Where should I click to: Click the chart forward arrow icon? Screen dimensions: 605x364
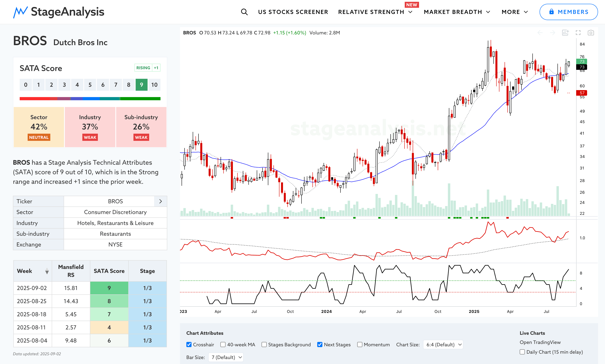click(x=552, y=33)
